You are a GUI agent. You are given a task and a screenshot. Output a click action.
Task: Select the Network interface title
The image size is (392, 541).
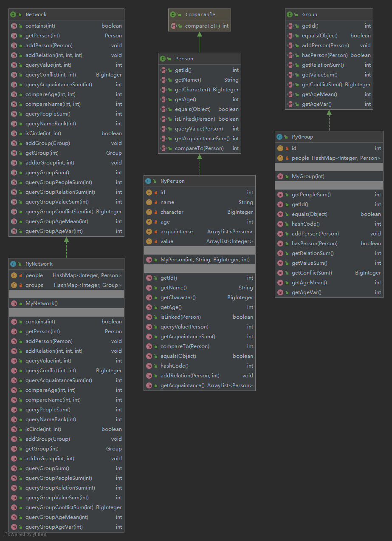tap(36, 14)
